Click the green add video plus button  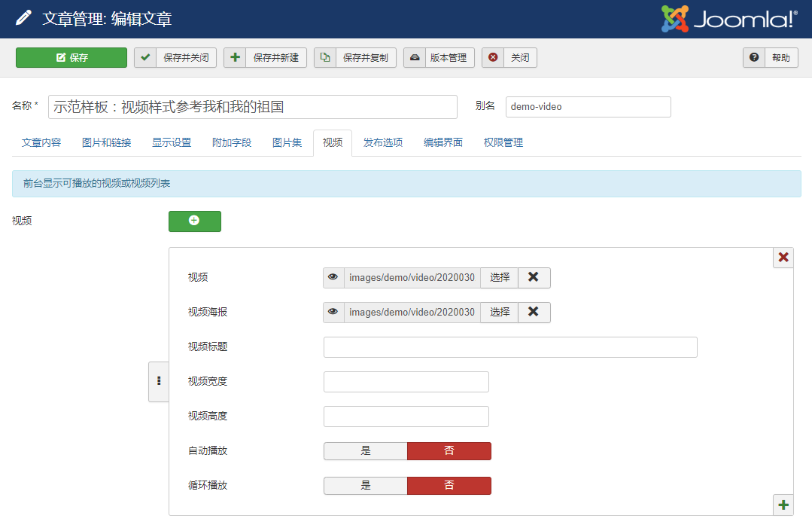coord(194,221)
